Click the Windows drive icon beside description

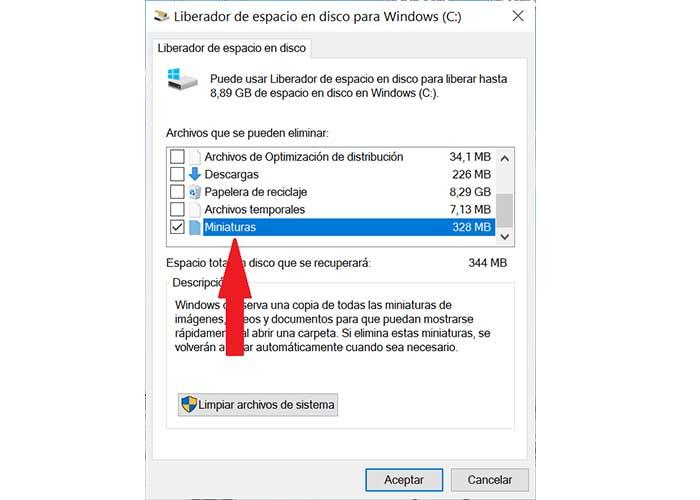(182, 79)
